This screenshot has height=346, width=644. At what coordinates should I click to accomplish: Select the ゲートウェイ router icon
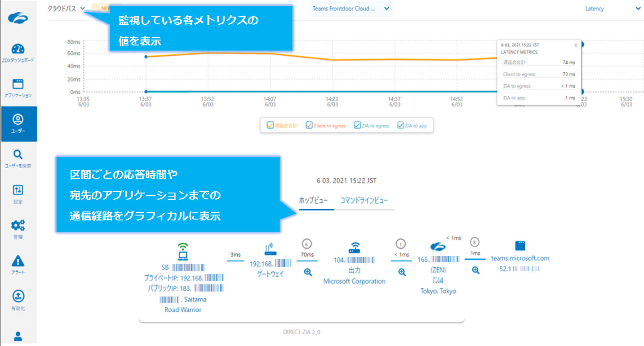[270, 250]
